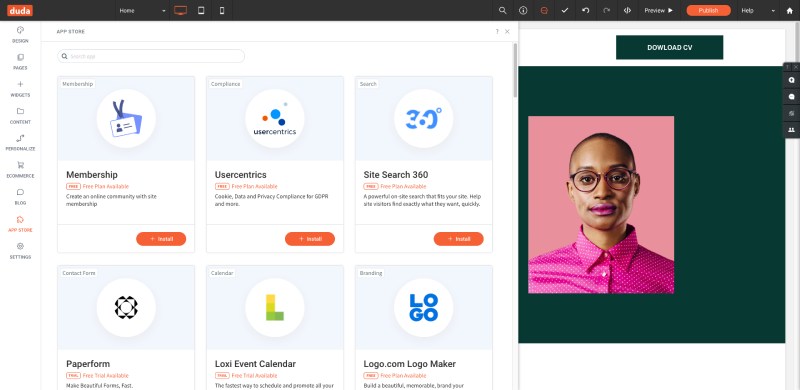Select App Store in sidebar

20,224
